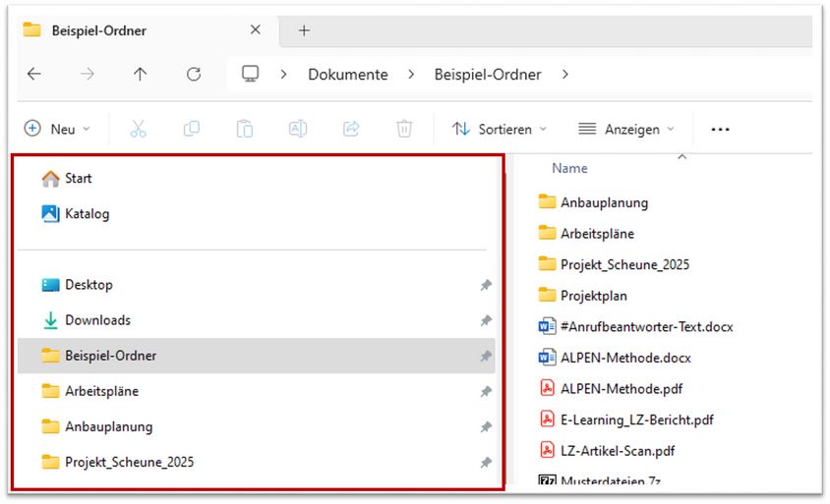Go up one folder level arrow
830x504 pixels.
pos(140,75)
